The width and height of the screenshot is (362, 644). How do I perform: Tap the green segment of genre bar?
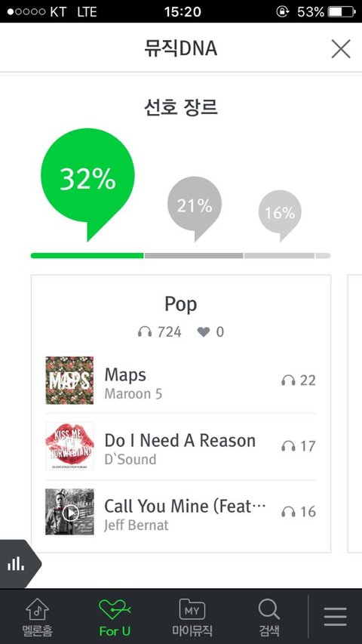(87, 255)
